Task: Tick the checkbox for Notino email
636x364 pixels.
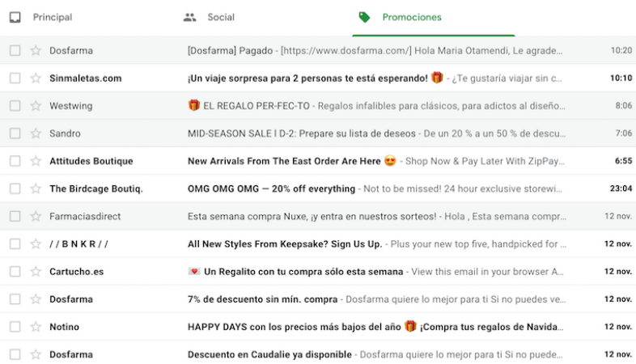Action: click(15, 327)
